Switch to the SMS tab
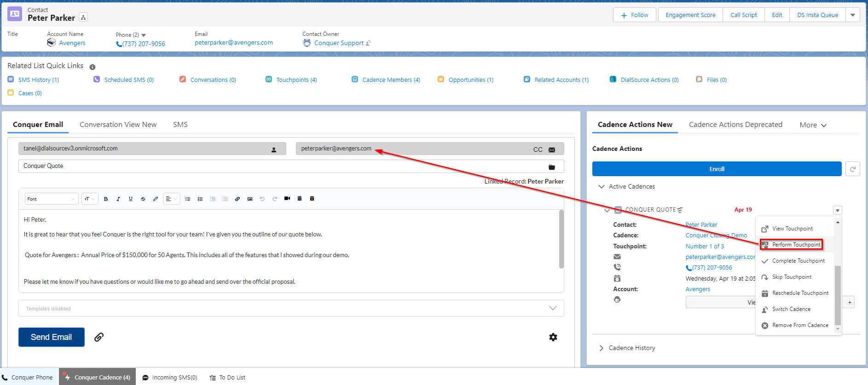Viewport: 868px width, 385px height. 180,125
